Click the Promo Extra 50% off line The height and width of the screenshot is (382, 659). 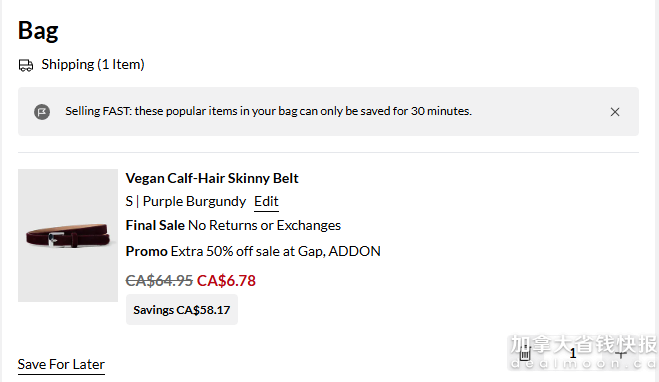point(253,251)
